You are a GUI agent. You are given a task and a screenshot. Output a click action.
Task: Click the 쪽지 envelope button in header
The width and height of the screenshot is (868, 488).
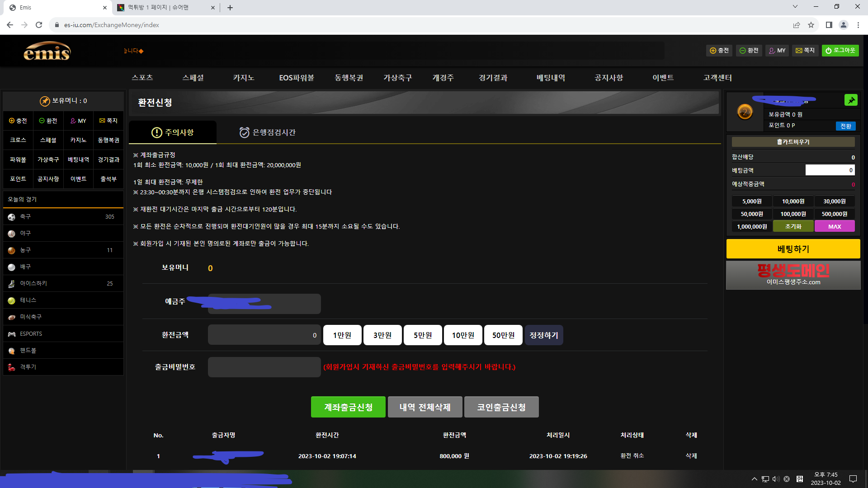click(x=805, y=51)
